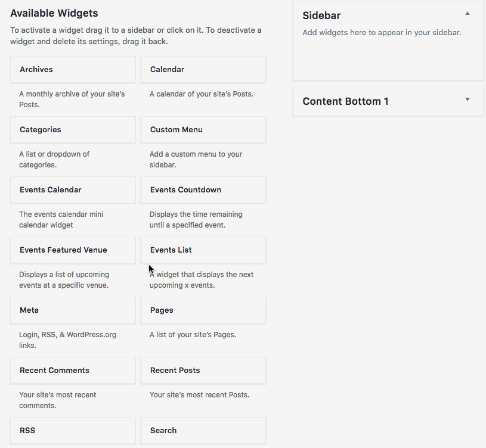
Task: Open the Custom Menu widget
Action: (x=203, y=129)
